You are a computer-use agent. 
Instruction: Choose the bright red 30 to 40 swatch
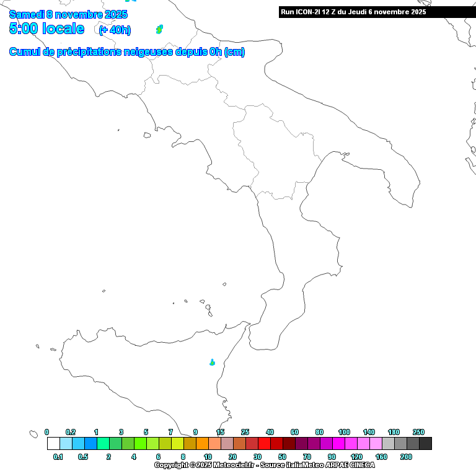coord(264,443)
